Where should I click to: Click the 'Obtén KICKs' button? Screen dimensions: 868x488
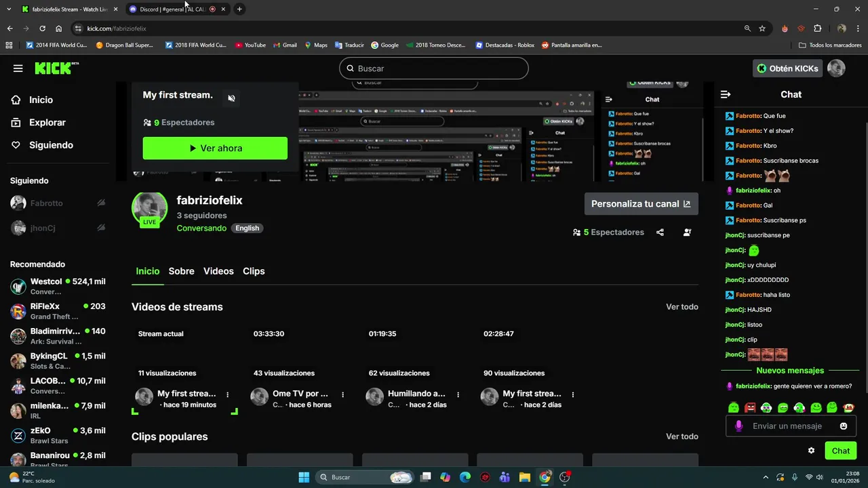[787, 68]
